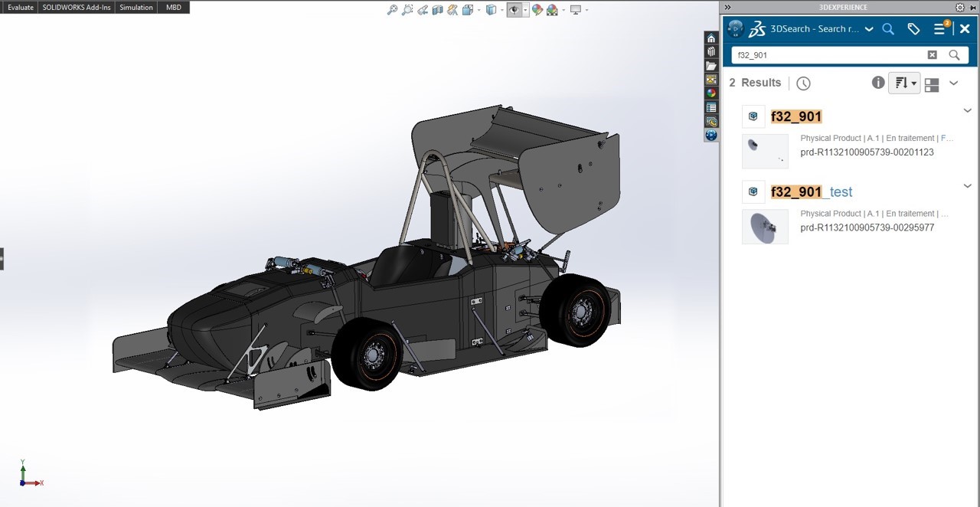Image resolution: width=980 pixels, height=507 pixels.
Task: Open the SOLIDWORKS Add-Ins tab
Action: [76, 7]
